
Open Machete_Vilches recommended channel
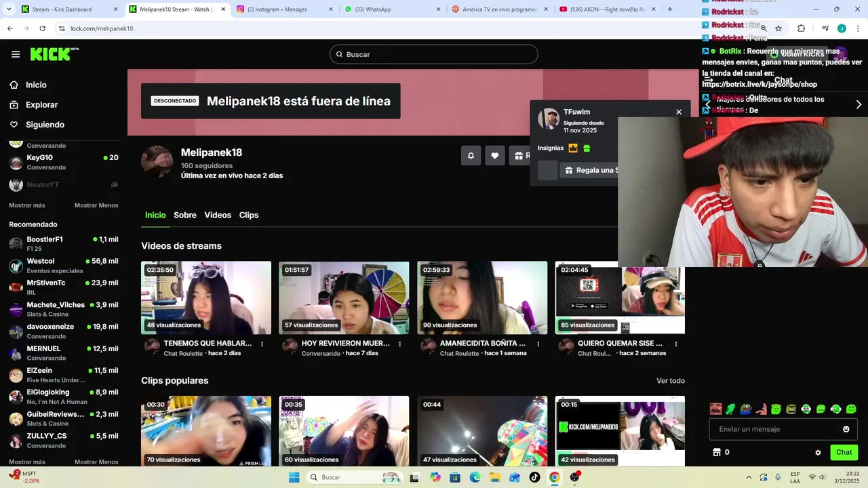pos(64,309)
